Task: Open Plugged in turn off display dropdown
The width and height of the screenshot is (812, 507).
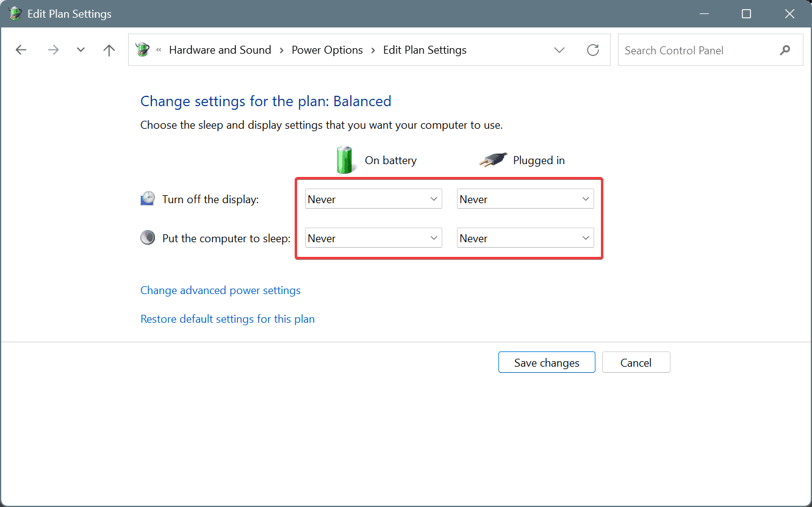Action: (525, 199)
